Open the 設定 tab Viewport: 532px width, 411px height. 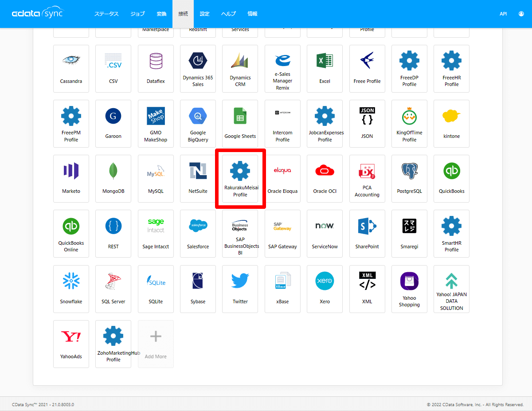tap(204, 14)
